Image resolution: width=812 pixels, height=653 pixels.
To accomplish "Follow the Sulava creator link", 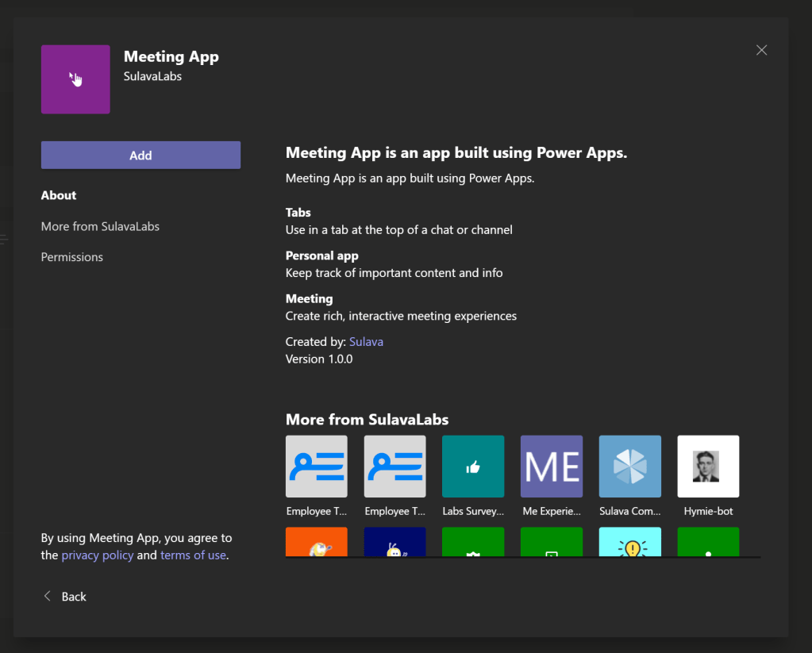I will 366,341.
